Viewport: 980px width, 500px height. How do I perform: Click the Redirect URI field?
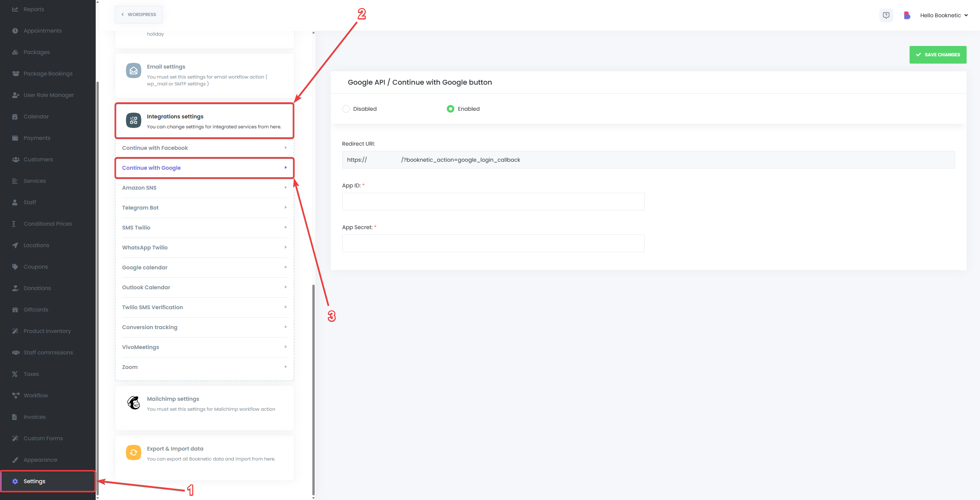click(648, 160)
